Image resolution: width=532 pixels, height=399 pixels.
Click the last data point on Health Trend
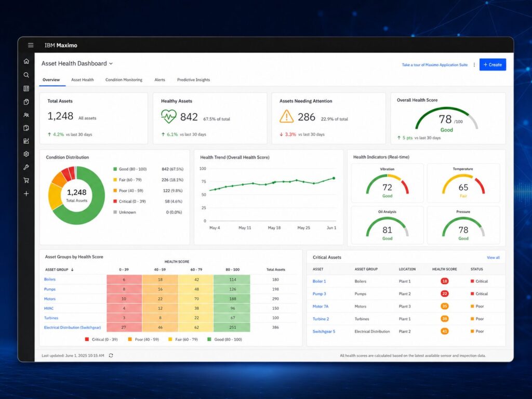pyautogui.click(x=334, y=178)
